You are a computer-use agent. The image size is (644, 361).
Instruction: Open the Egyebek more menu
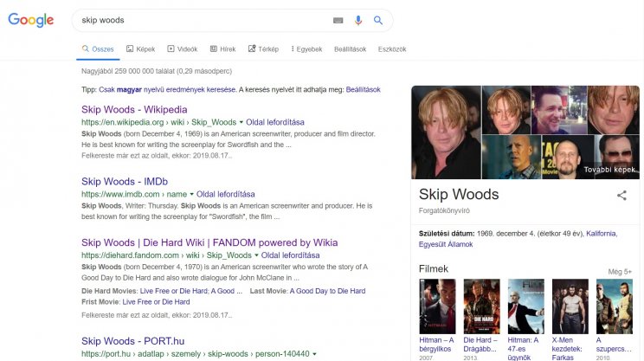tap(306, 48)
